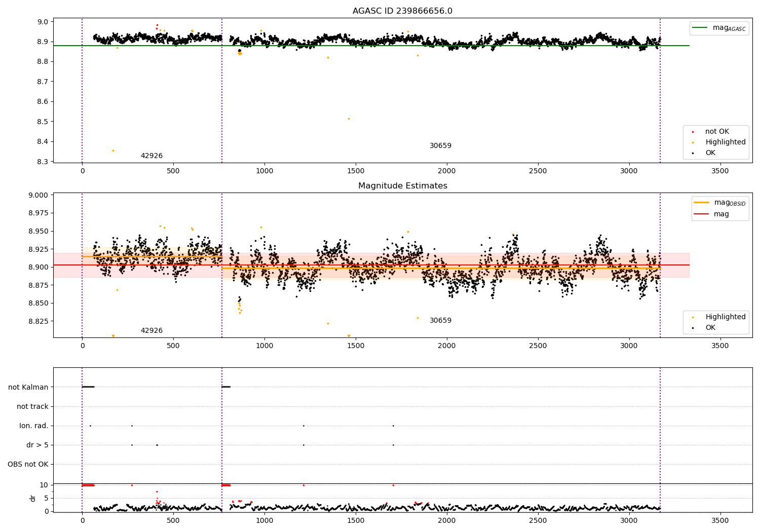Click the 'dr' y-axis label
The image size is (760, 532).
[33, 498]
